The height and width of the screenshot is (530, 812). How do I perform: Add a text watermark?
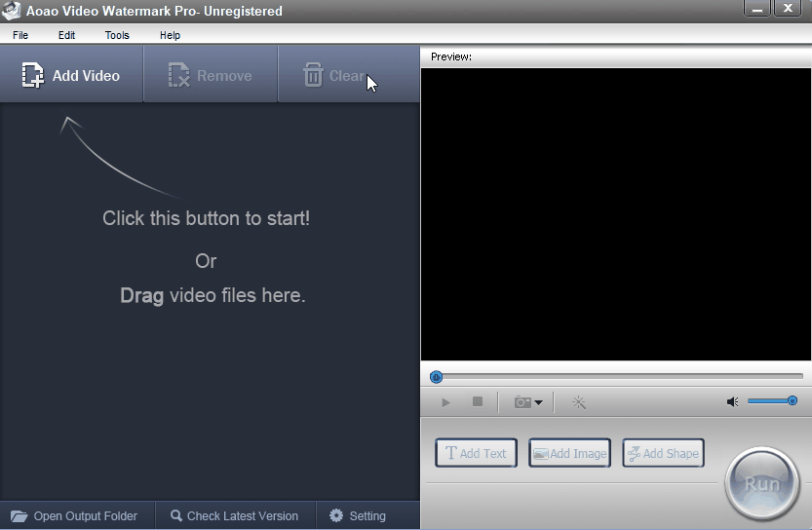(x=476, y=453)
